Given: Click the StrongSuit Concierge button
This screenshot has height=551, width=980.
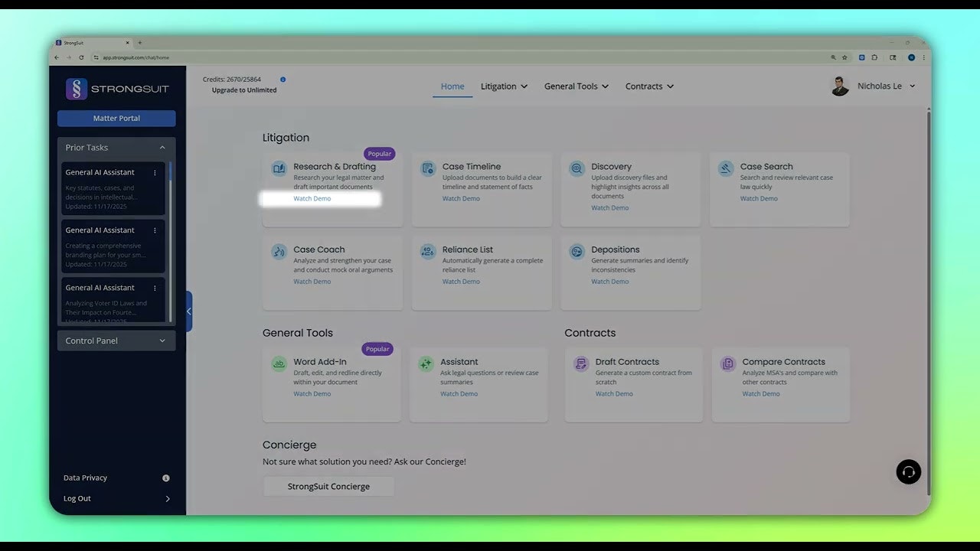Looking at the screenshot, I should tap(328, 487).
